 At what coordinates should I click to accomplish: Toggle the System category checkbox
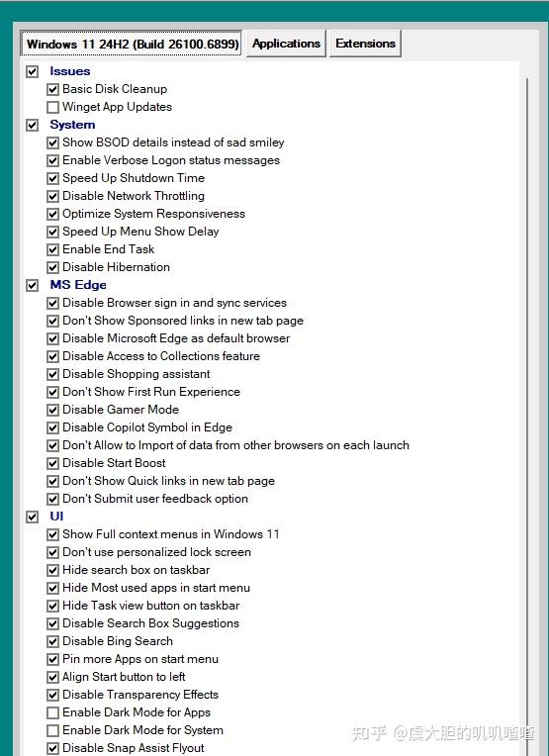point(33,125)
